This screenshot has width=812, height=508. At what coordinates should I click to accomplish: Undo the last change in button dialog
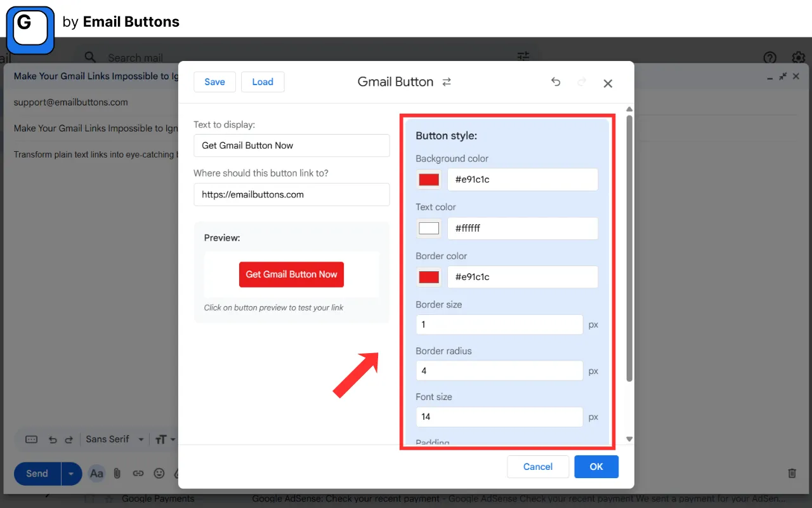tap(556, 82)
